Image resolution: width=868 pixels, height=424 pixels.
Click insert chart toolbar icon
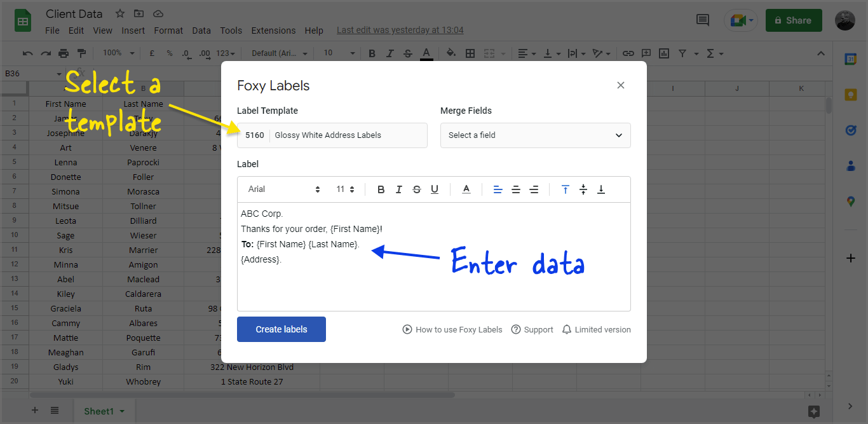[x=664, y=53]
